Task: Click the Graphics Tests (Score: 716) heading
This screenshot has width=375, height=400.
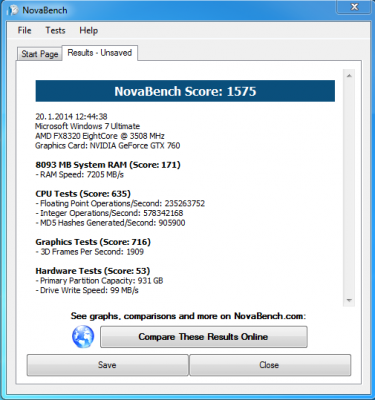Action: [93, 242]
